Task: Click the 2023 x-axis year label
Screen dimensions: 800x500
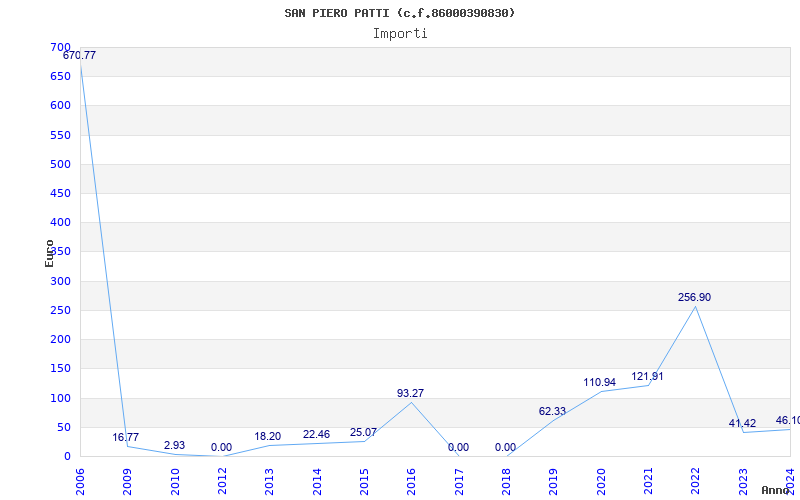Action: (x=743, y=481)
